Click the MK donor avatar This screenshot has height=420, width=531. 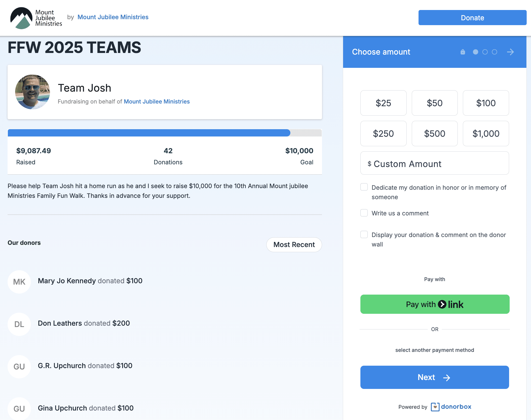[19, 282]
